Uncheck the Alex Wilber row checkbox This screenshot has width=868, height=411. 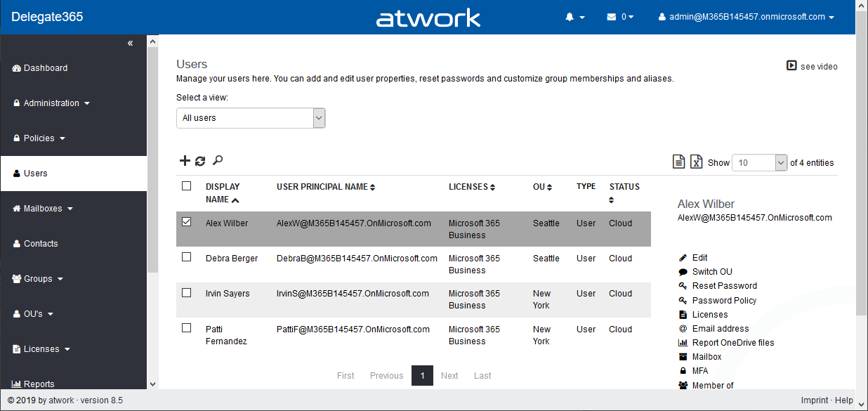pyautogui.click(x=186, y=222)
